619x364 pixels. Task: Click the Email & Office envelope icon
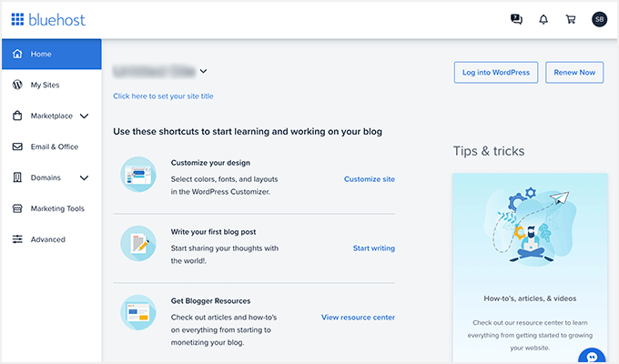coord(17,147)
